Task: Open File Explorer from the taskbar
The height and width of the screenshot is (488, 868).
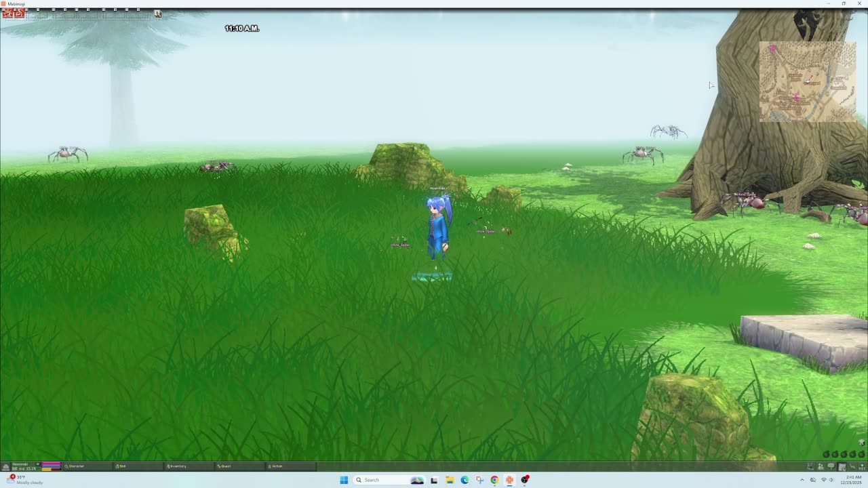Action: coord(450,480)
